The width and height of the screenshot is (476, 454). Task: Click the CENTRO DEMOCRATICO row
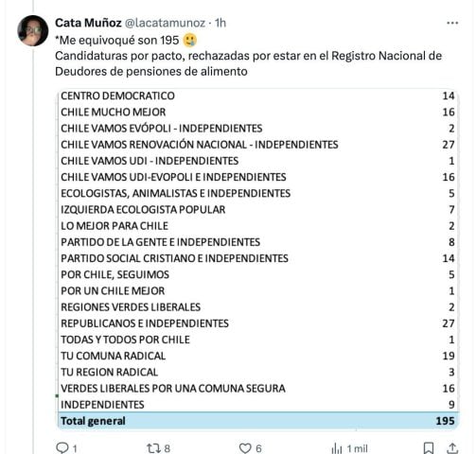[258, 96]
